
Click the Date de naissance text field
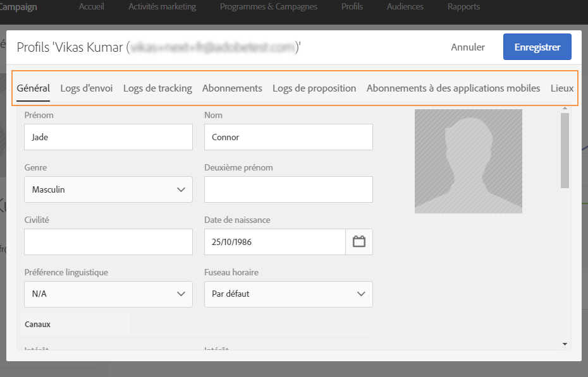(x=275, y=242)
